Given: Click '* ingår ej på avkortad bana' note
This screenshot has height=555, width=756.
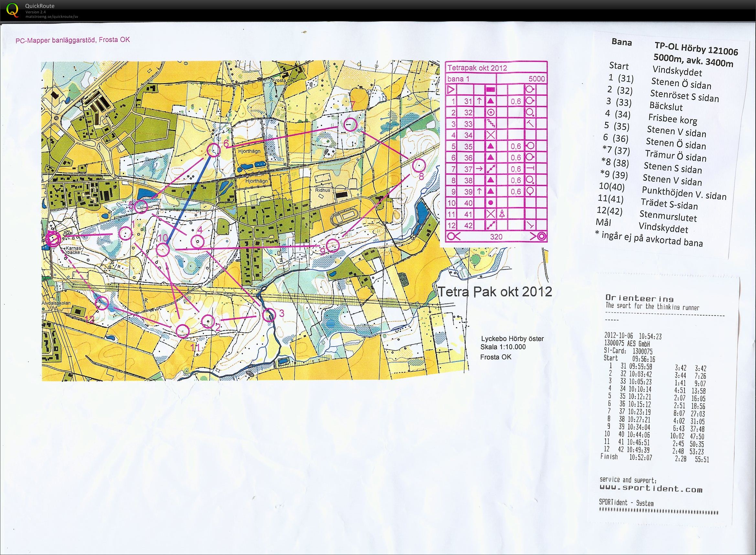Looking at the screenshot, I should point(649,239).
